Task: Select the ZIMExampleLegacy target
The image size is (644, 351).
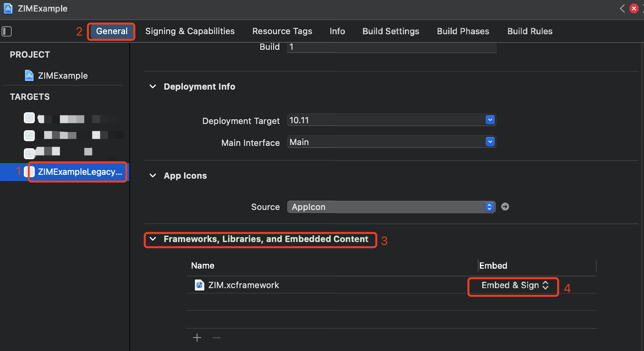Action: pos(65,172)
